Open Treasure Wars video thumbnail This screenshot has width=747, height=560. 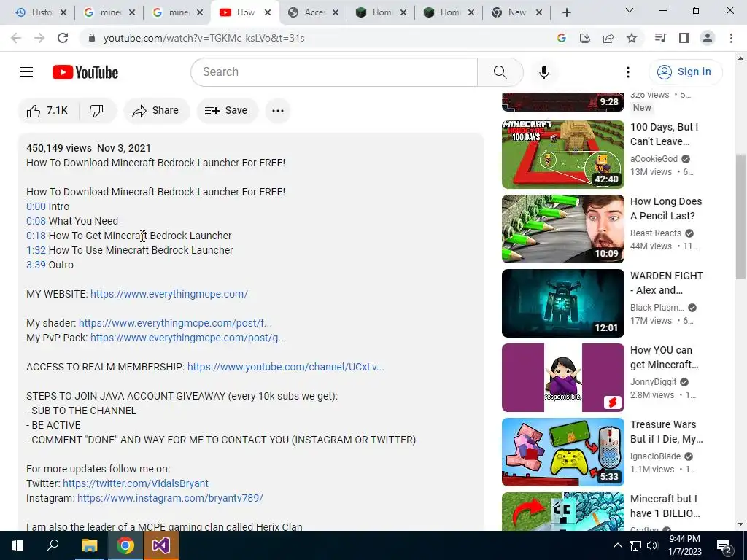[562, 452]
